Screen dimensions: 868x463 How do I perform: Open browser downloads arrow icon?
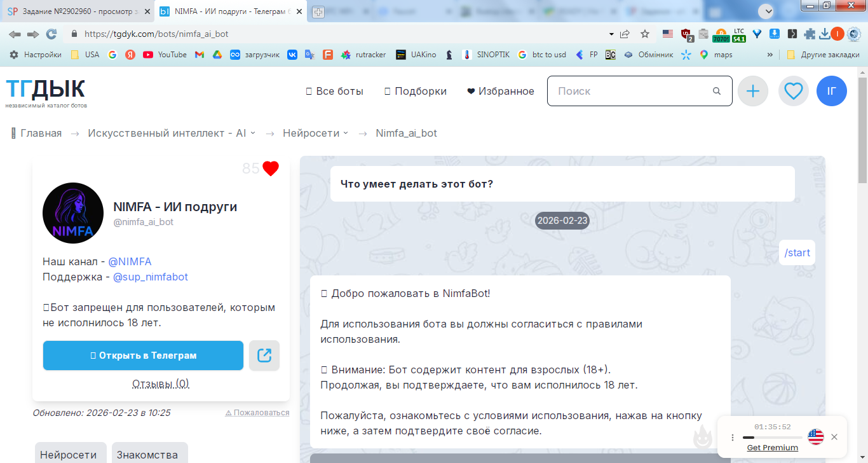(824, 34)
